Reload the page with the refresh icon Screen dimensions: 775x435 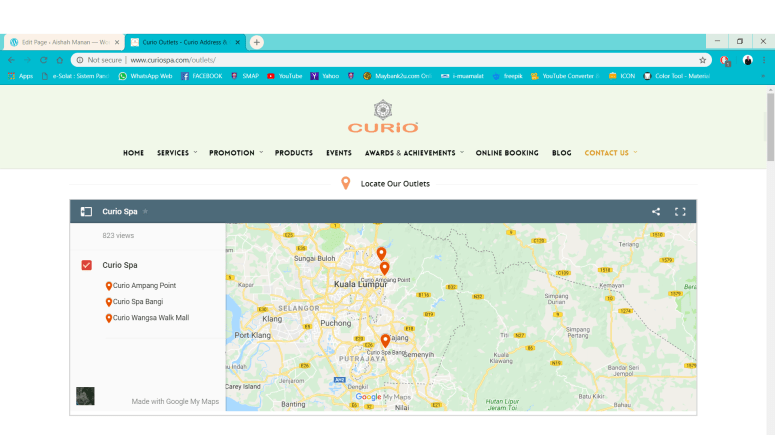(43, 60)
